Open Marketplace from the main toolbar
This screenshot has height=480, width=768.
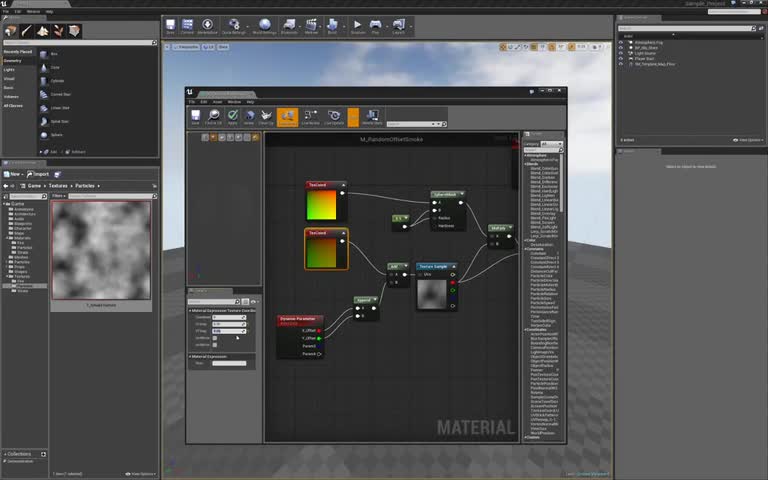pyautogui.click(x=207, y=25)
